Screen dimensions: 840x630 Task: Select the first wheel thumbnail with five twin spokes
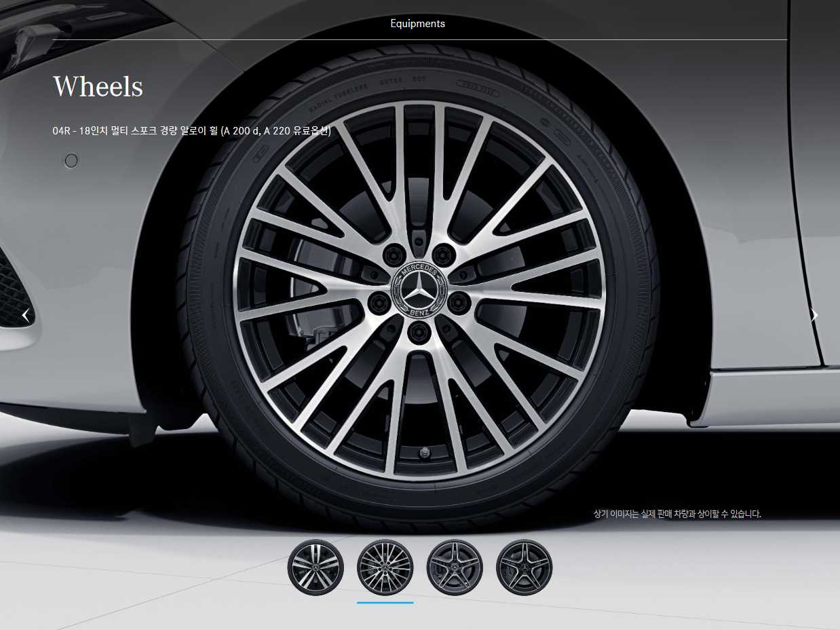[x=316, y=567]
